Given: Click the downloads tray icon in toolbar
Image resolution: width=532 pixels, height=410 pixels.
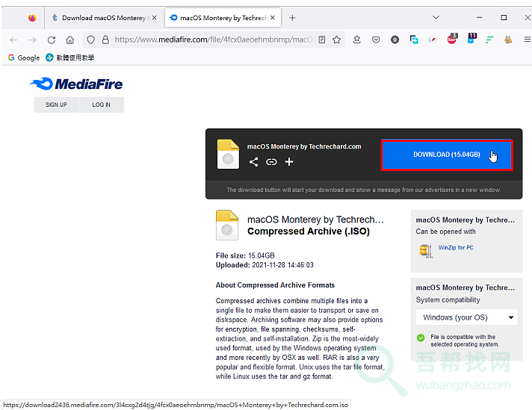Looking at the screenshot, I should pyautogui.click(x=357, y=40).
